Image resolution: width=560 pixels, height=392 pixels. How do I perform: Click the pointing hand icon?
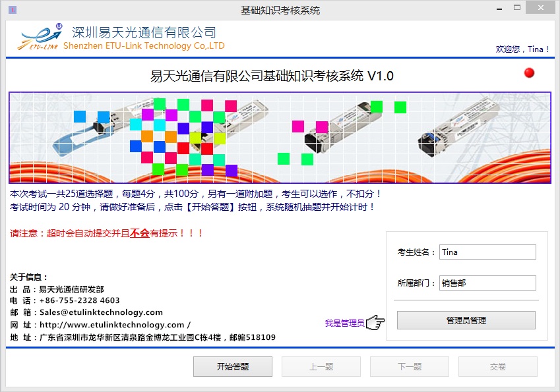375,322
